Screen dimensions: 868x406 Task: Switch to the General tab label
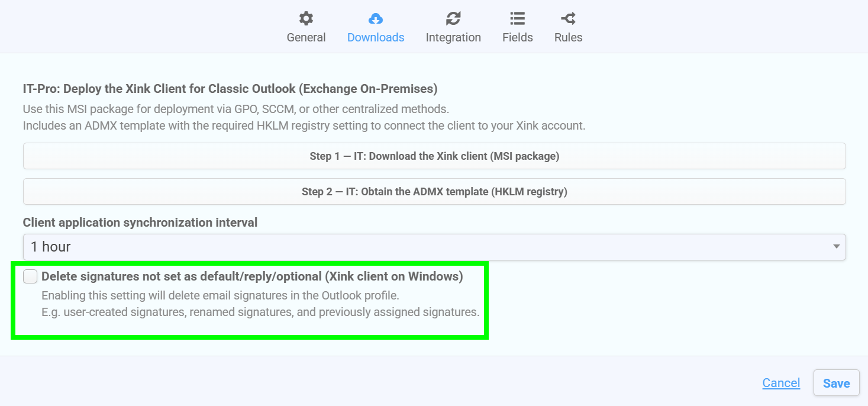pos(306,37)
